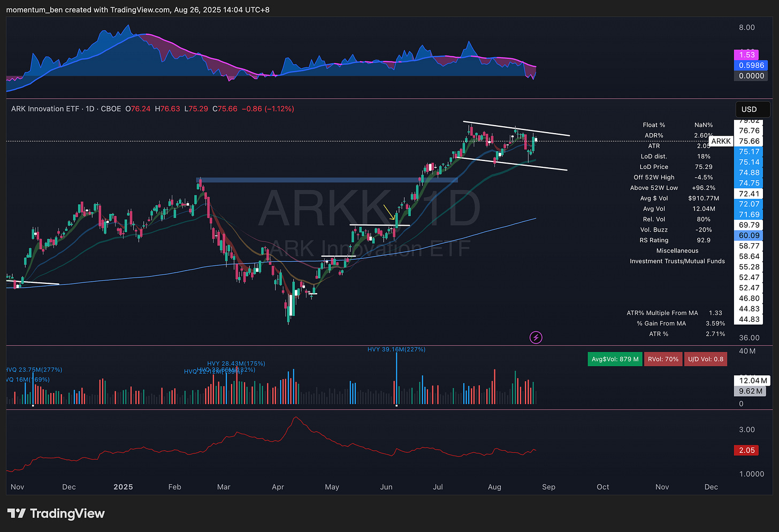Click the 75.66 current price label
779x532 pixels.
(x=749, y=141)
